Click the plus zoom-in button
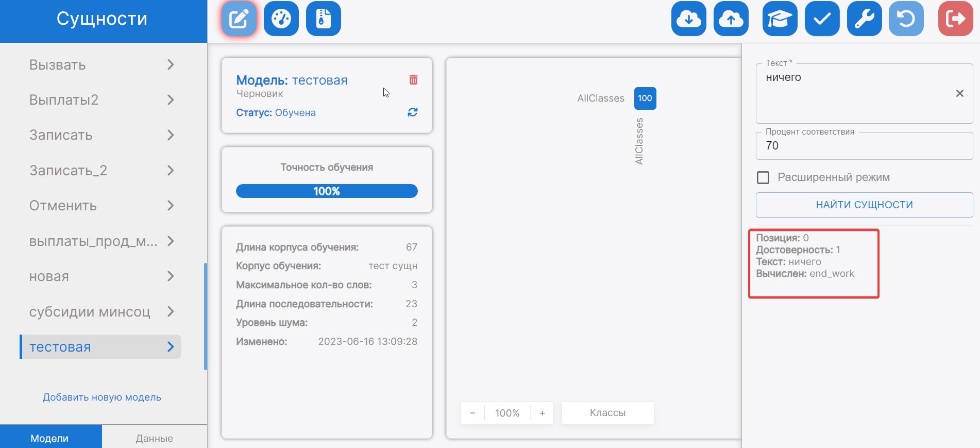 point(542,413)
